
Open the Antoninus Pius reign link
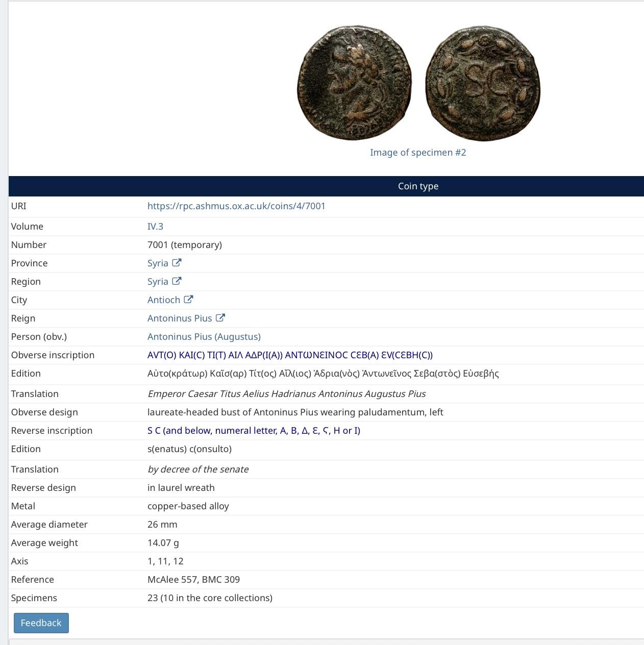click(x=180, y=318)
